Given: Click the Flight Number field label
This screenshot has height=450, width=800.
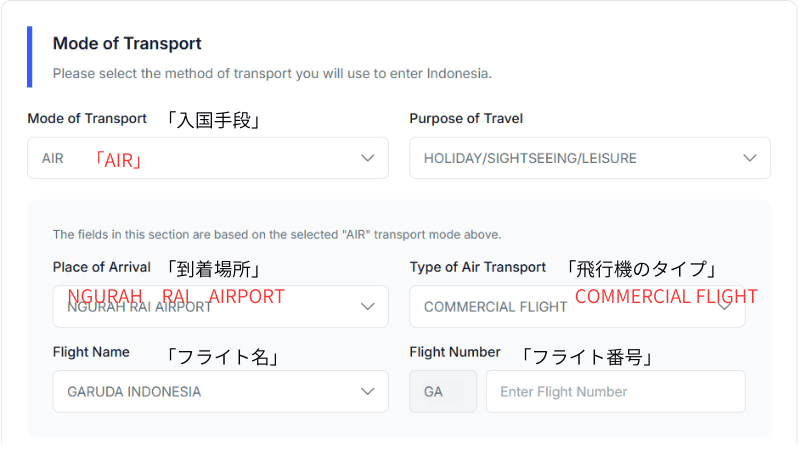Looking at the screenshot, I should [455, 352].
